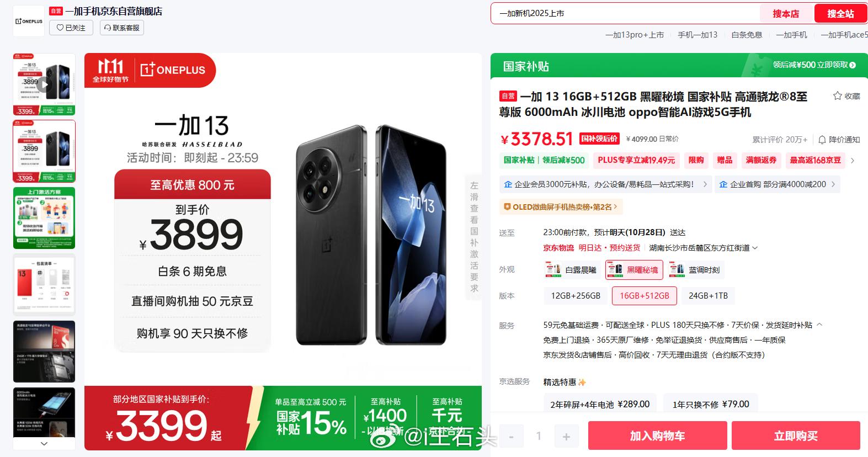Click the 一加13pro+上市 suggested search link
This screenshot has width=868, height=457.
tap(635, 35)
